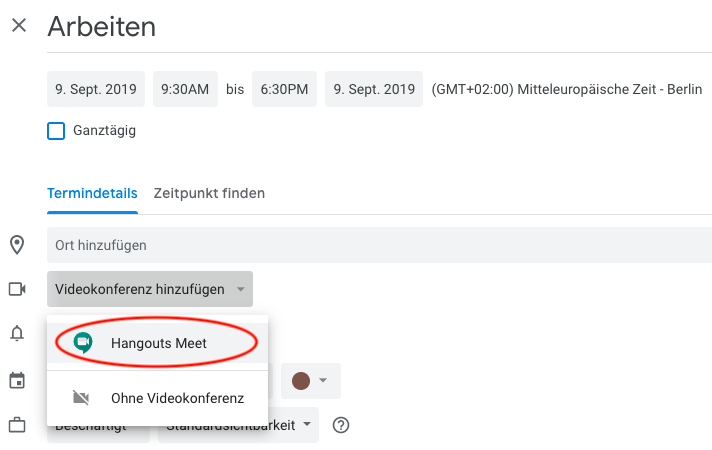The width and height of the screenshot is (712, 450).
Task: Select Ohne Videokonferenz option
Action: click(x=158, y=398)
